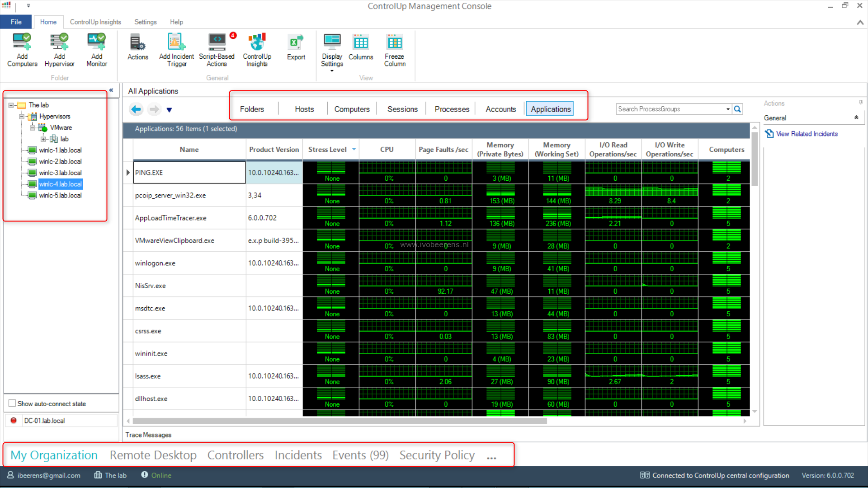Toggle Show auto-connect state checkbox

[x=12, y=403]
